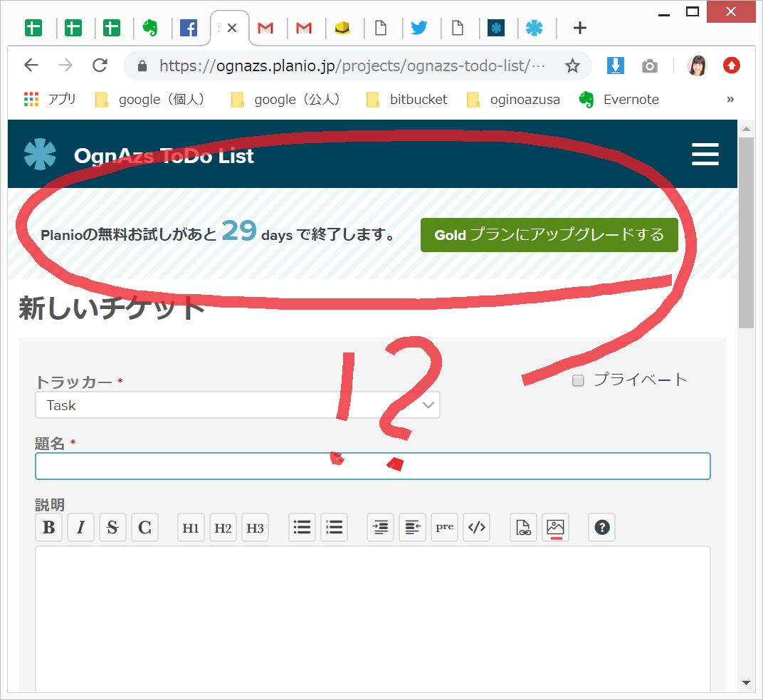Image resolution: width=763 pixels, height=700 pixels.
Task: Switch to the Twitter tab
Action: pos(419,28)
